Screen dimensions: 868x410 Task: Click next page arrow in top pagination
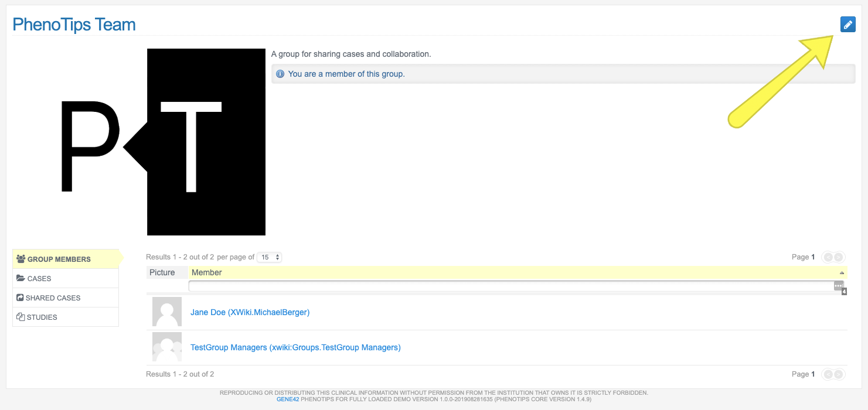click(839, 257)
